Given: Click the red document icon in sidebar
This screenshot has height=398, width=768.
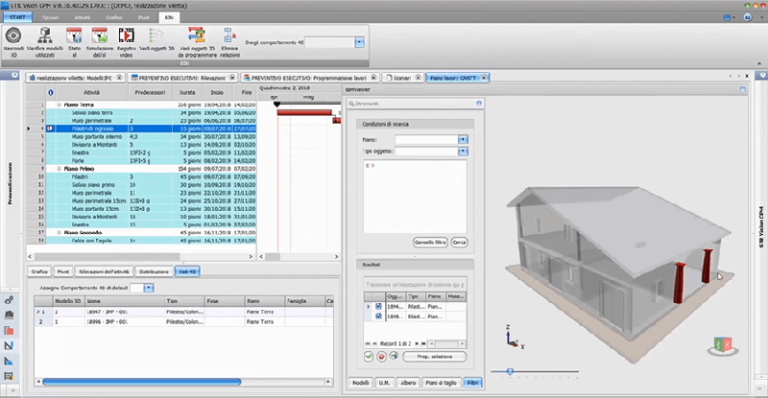Looking at the screenshot, I should [x=8, y=330].
